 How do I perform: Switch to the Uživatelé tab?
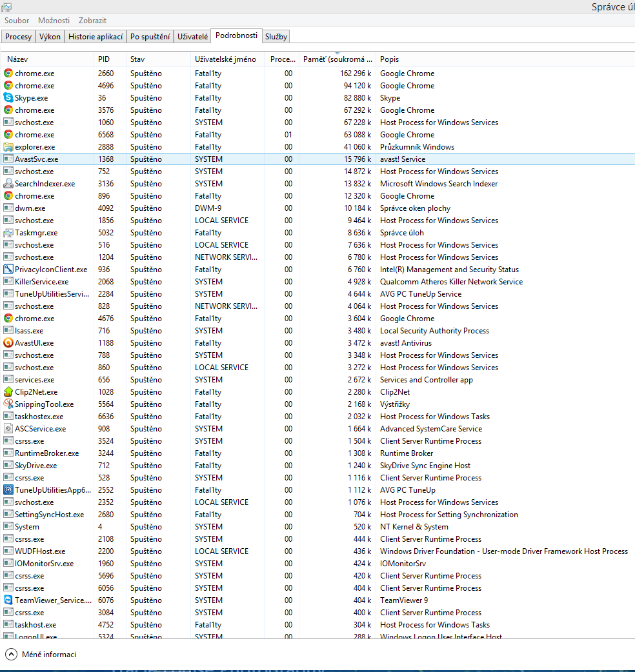point(192,37)
